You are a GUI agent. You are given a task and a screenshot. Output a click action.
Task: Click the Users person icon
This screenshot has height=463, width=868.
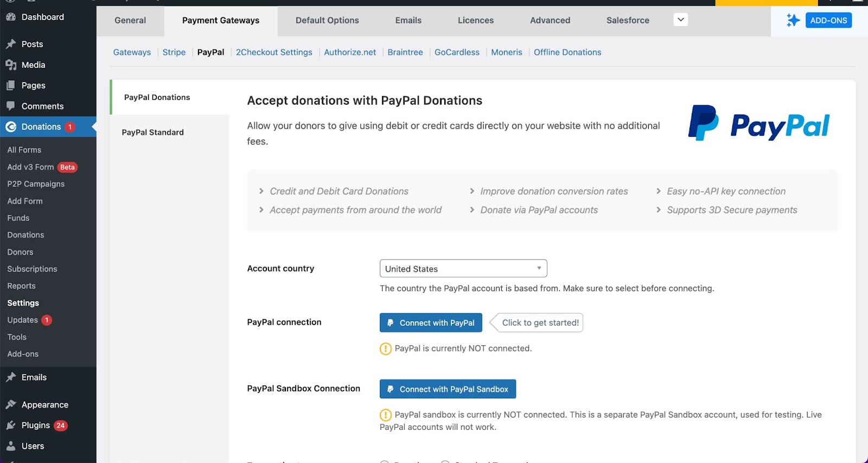[11, 446]
